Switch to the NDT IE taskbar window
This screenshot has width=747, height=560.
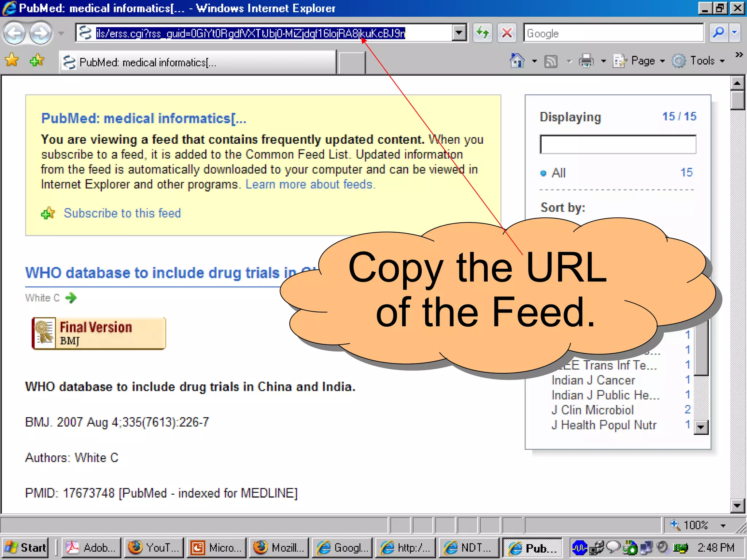coord(469,548)
